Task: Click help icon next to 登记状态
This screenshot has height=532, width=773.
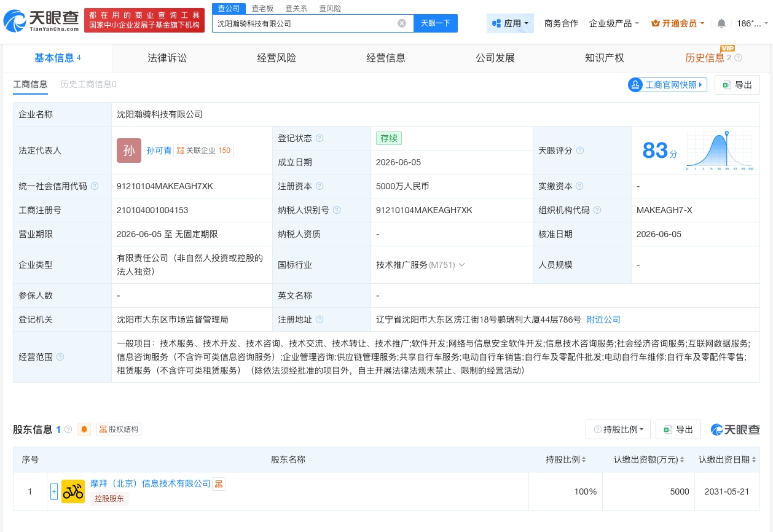Action: click(x=320, y=138)
